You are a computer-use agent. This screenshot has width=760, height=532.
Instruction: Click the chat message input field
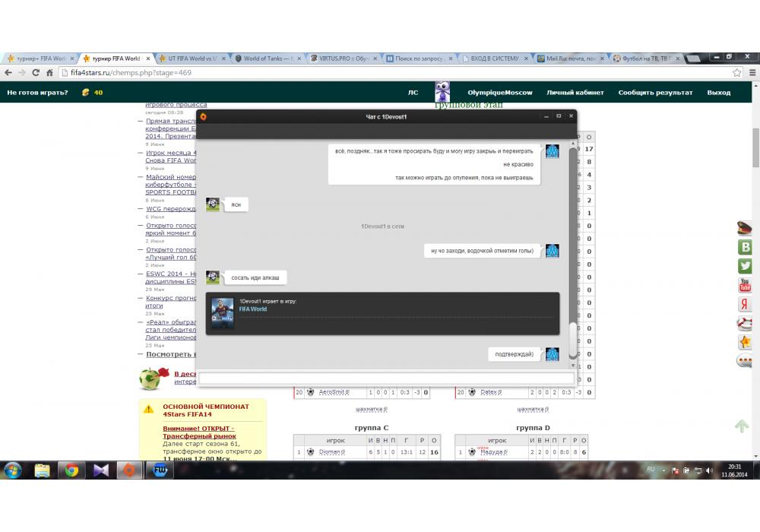pyautogui.click(x=386, y=378)
